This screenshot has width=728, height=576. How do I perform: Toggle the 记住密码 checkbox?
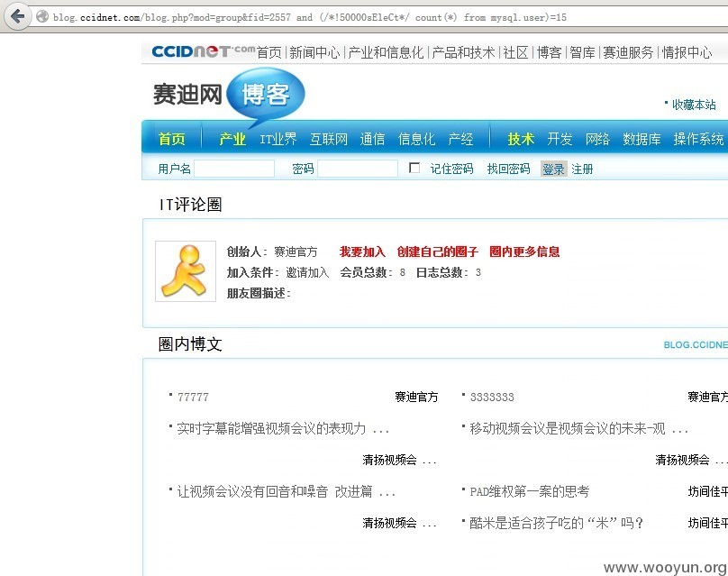pyautogui.click(x=414, y=168)
